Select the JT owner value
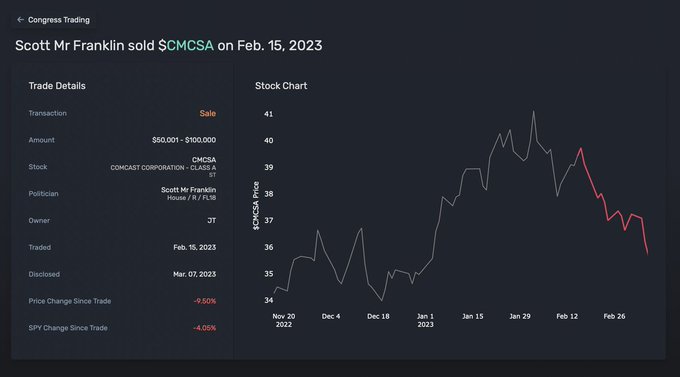 [x=211, y=220]
